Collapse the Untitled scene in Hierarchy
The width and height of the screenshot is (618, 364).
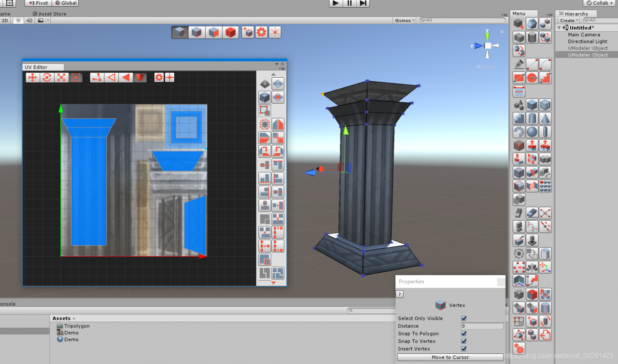(x=560, y=28)
